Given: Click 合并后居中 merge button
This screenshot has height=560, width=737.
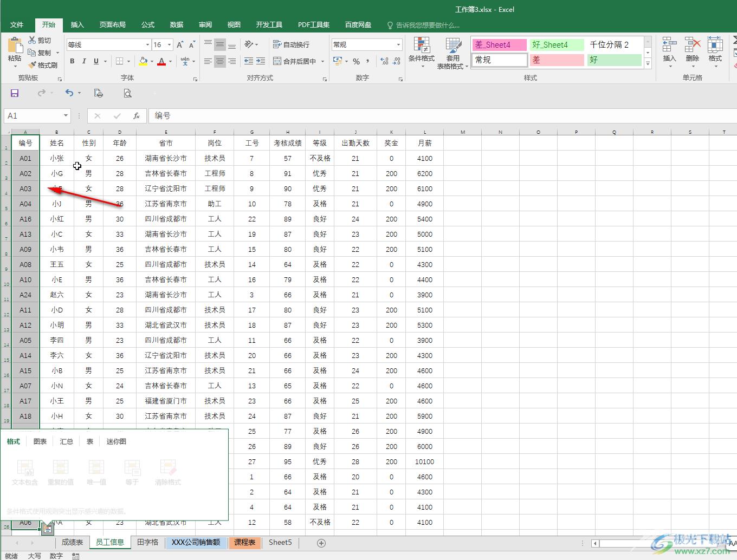Looking at the screenshot, I should click(294, 61).
